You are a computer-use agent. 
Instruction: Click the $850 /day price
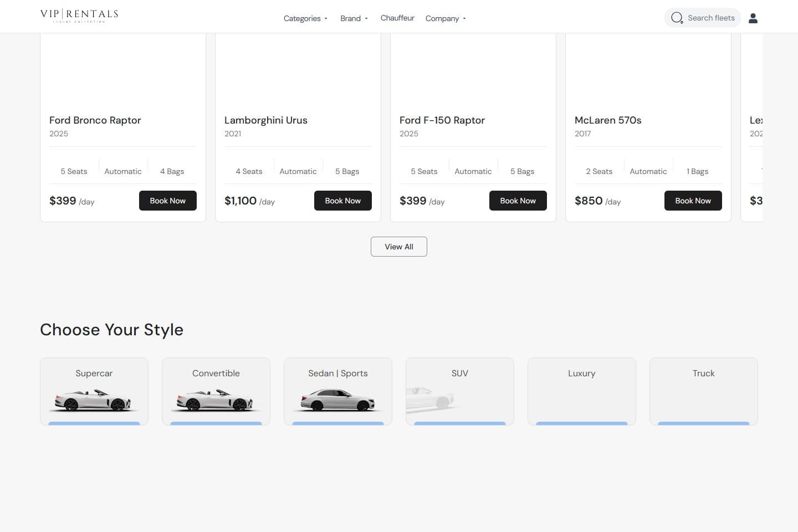(x=597, y=201)
